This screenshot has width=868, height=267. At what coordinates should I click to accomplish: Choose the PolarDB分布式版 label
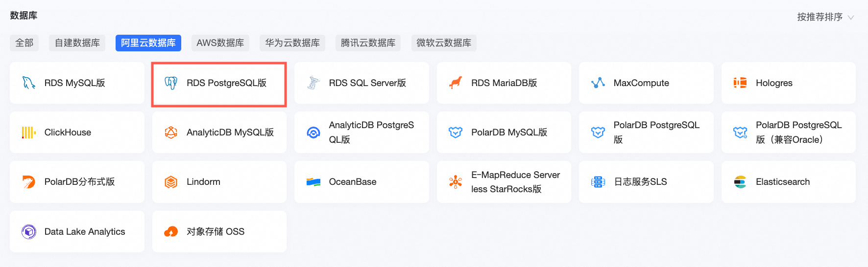(79, 182)
